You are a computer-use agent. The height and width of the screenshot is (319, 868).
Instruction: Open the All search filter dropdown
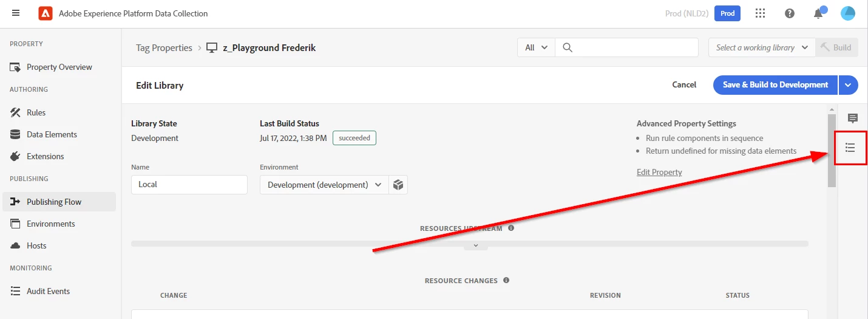[536, 47]
